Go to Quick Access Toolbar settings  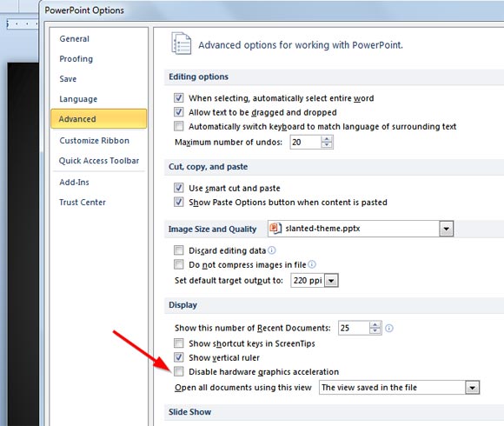pos(99,161)
